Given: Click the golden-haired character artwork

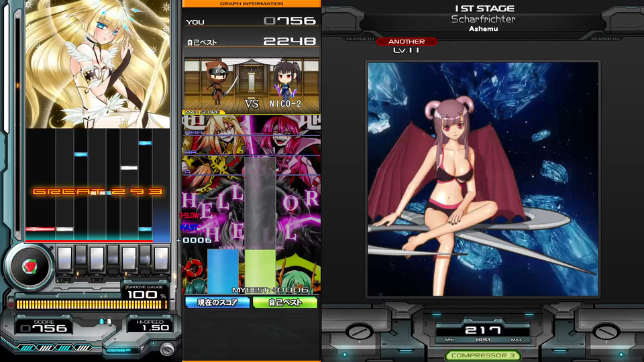Looking at the screenshot, I should [98, 64].
